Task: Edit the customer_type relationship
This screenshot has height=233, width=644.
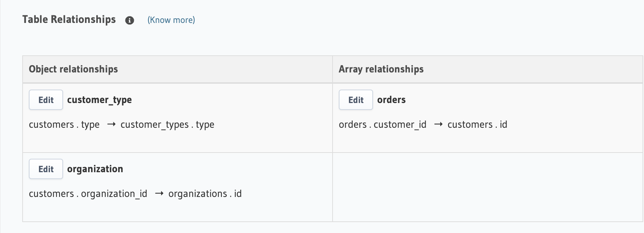Action: point(46,100)
